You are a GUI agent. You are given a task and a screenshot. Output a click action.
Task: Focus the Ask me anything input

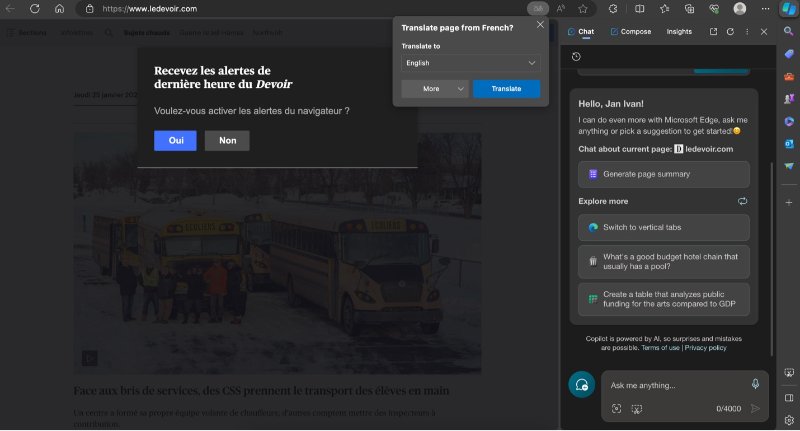click(678, 386)
